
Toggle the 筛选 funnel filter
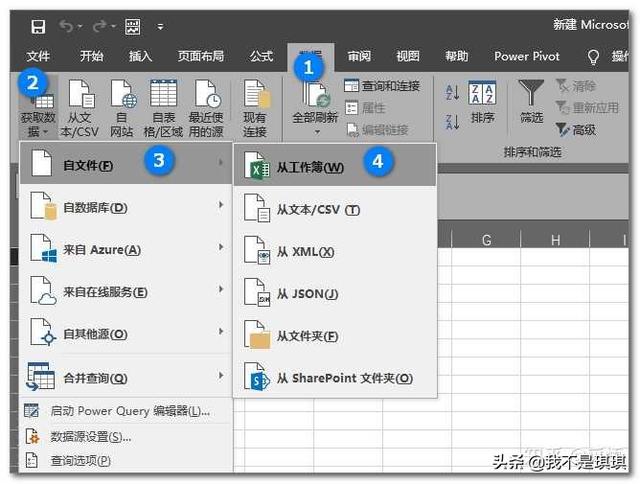531,102
